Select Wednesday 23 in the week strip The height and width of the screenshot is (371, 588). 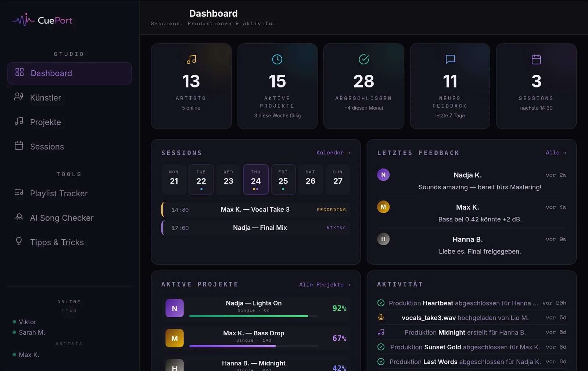click(229, 179)
